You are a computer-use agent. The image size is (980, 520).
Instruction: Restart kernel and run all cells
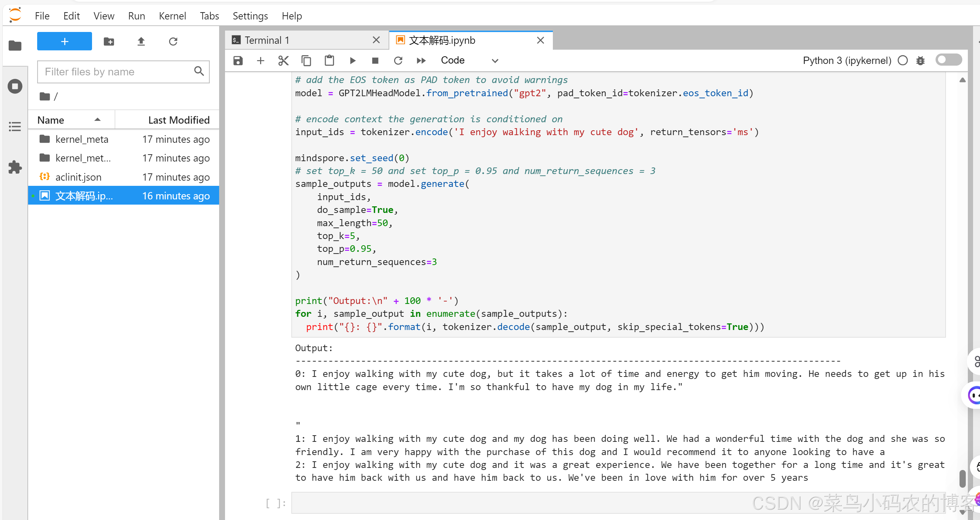(x=421, y=60)
